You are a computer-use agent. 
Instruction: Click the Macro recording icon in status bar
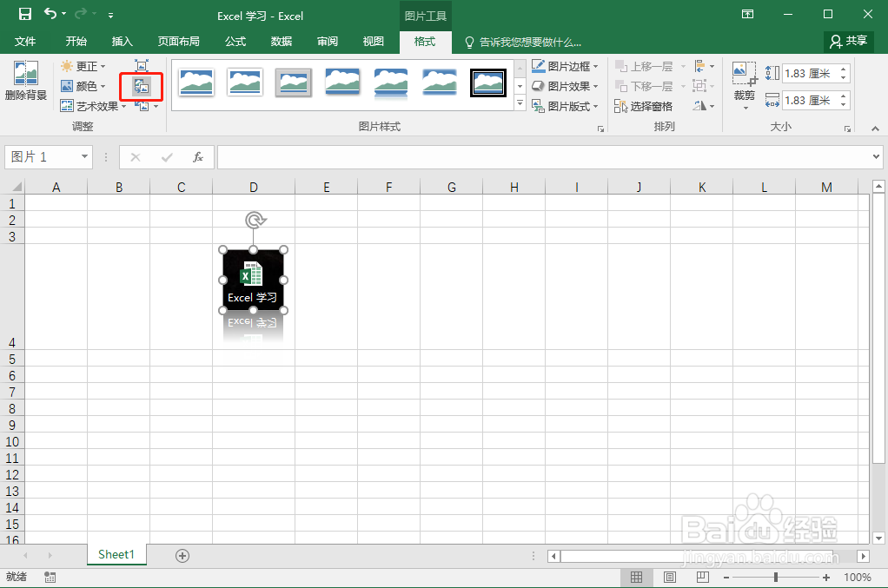pos(50,578)
